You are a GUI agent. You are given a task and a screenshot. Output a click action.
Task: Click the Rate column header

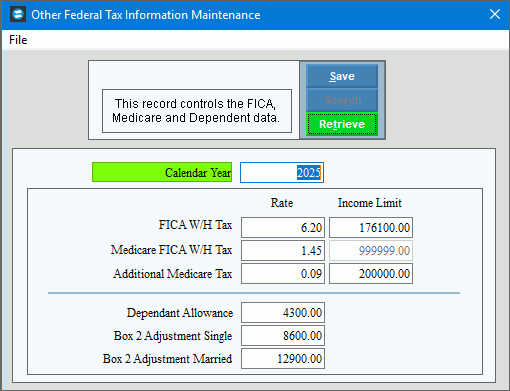click(x=282, y=203)
